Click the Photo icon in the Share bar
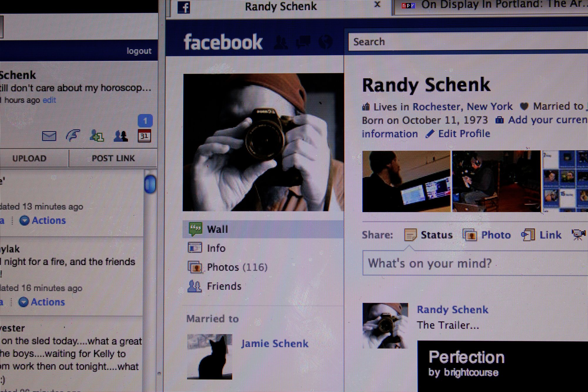The height and width of the screenshot is (392, 588). click(470, 235)
